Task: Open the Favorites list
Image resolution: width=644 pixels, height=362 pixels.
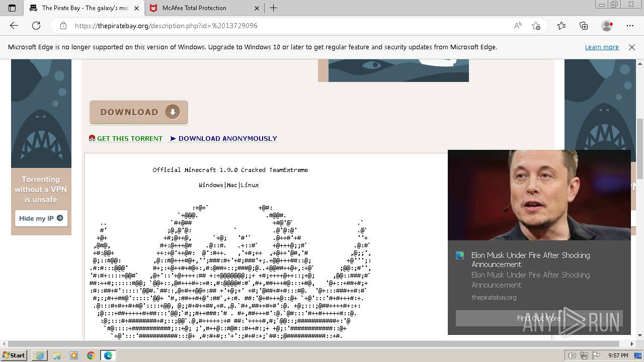Action: tap(561, 26)
